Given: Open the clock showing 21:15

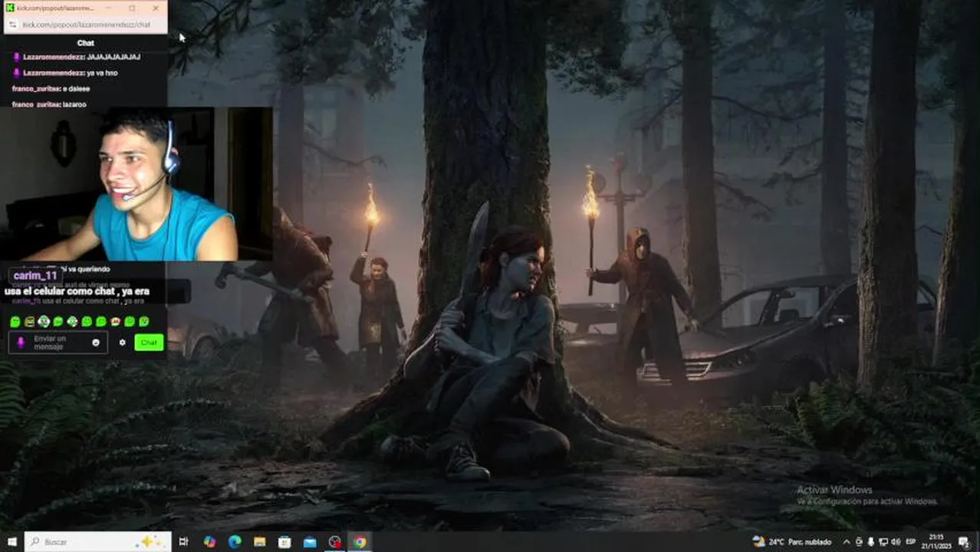Looking at the screenshot, I should (x=938, y=542).
